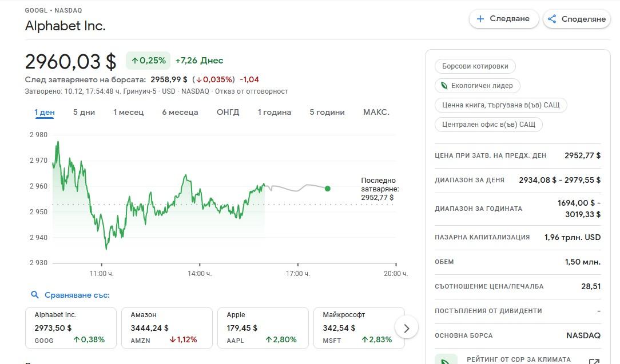The image size is (620, 364).
Task: Click P/E ratio value 28,51
Action: (x=591, y=286)
